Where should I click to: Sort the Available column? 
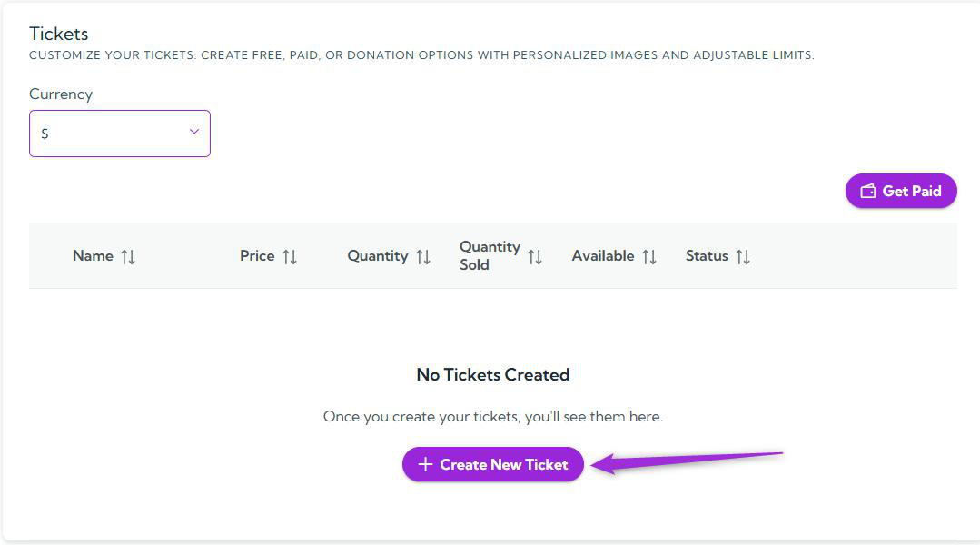653,256
